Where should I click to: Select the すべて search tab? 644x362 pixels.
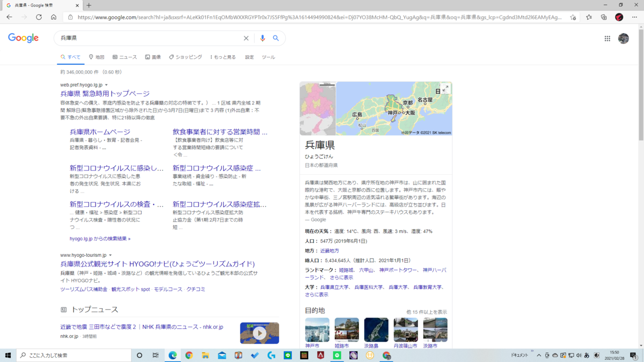coord(71,57)
